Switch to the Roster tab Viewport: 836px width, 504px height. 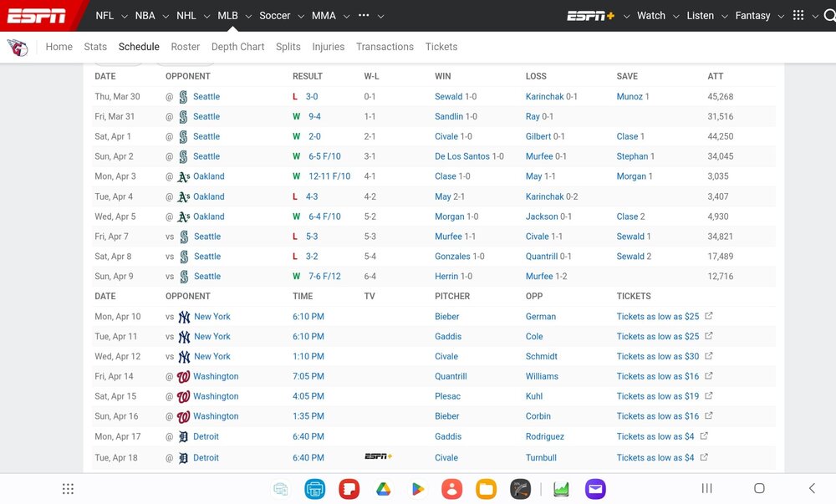(185, 47)
